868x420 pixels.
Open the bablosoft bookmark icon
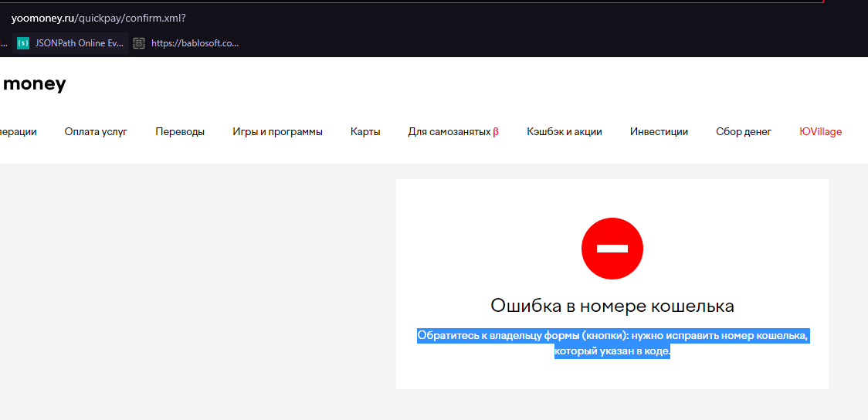pos(139,43)
